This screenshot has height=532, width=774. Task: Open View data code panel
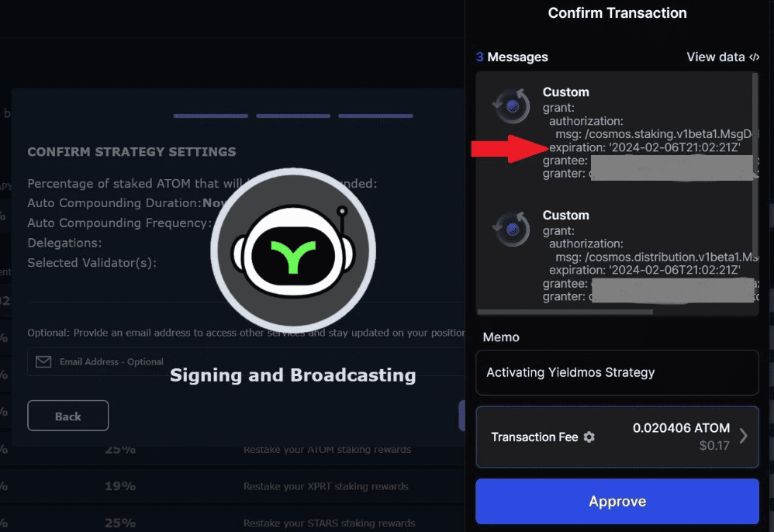(x=723, y=57)
